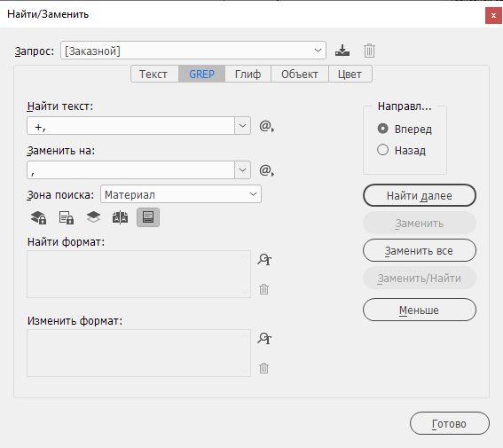Screen dimensions: 503x448
Task: Click into the Заменить на input field
Action: coord(131,170)
